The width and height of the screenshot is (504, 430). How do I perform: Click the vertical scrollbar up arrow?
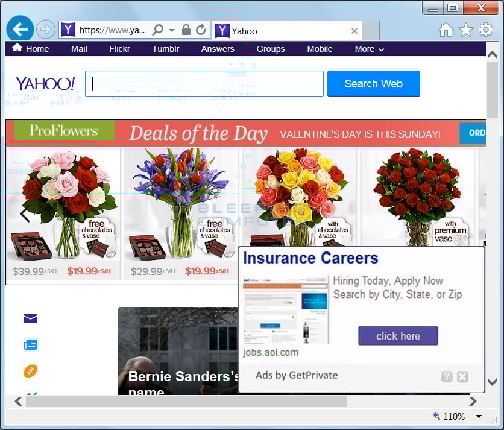[492, 55]
